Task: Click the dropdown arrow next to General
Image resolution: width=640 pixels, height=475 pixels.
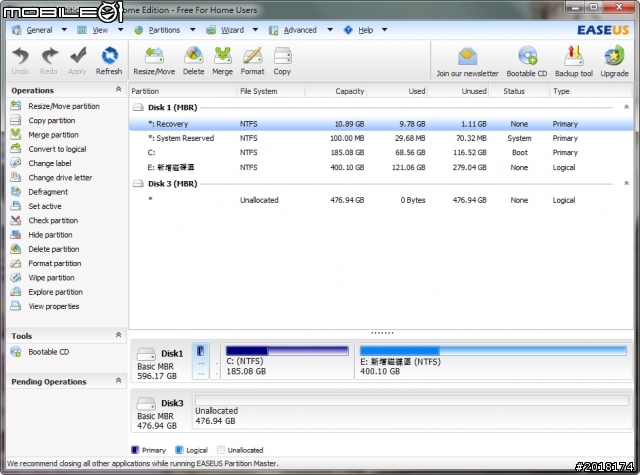Action: (64, 29)
